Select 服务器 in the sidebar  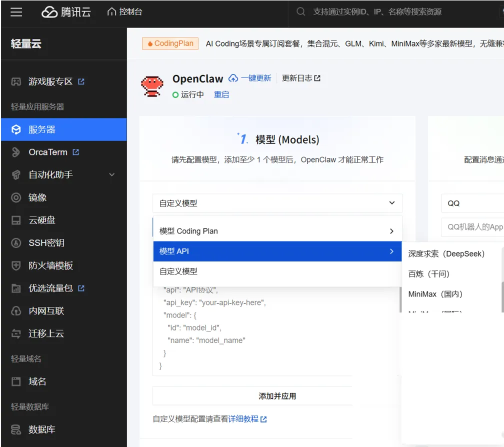[63, 129]
